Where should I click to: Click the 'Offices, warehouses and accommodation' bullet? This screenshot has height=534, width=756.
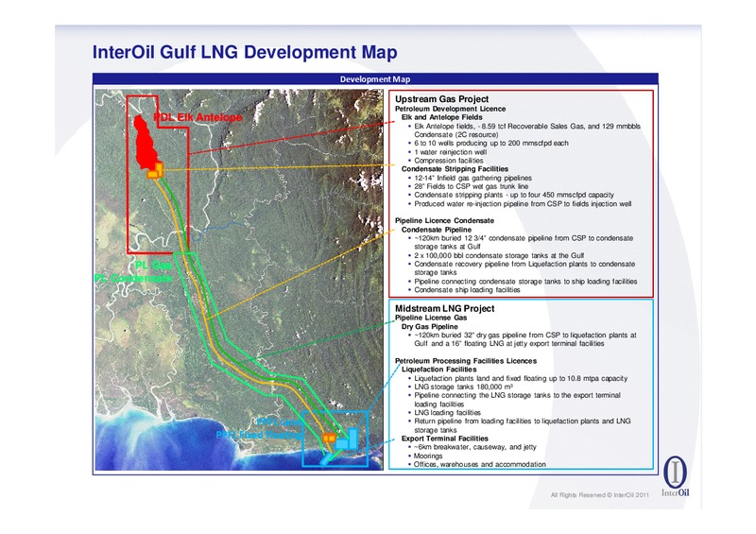coord(477,465)
